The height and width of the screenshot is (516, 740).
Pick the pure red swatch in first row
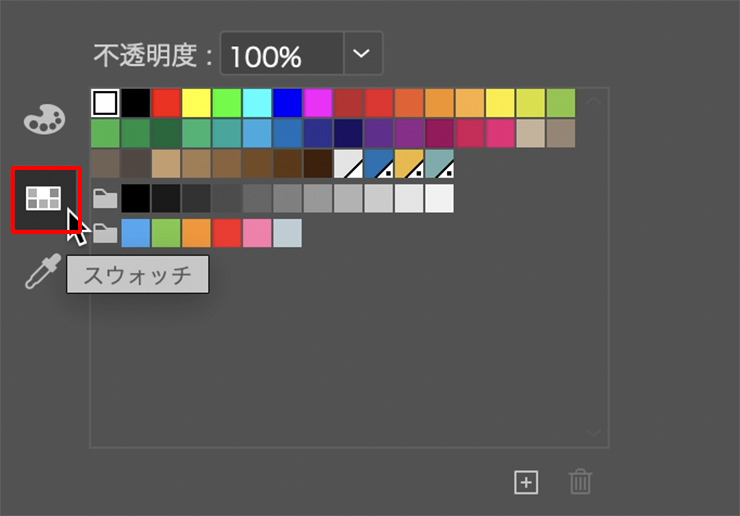click(x=166, y=103)
